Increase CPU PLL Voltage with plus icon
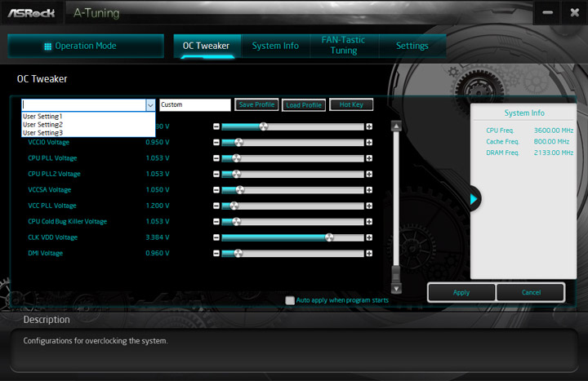Screen dimensions: 588x381 pyautogui.click(x=369, y=158)
